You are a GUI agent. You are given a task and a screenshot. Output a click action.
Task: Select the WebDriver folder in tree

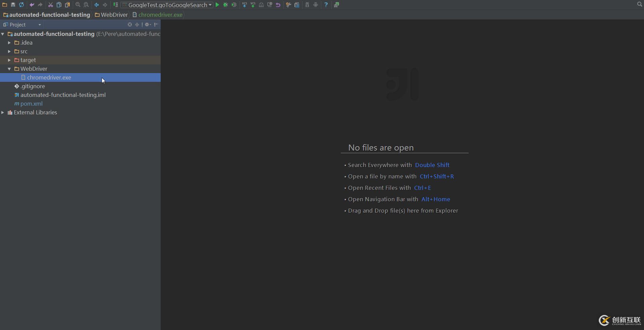[31, 69]
